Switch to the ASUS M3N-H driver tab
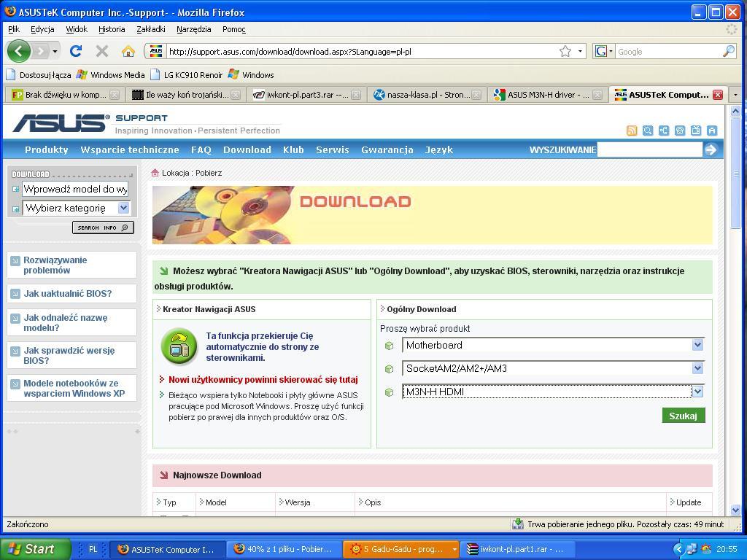The width and height of the screenshot is (747, 560). coord(547,95)
